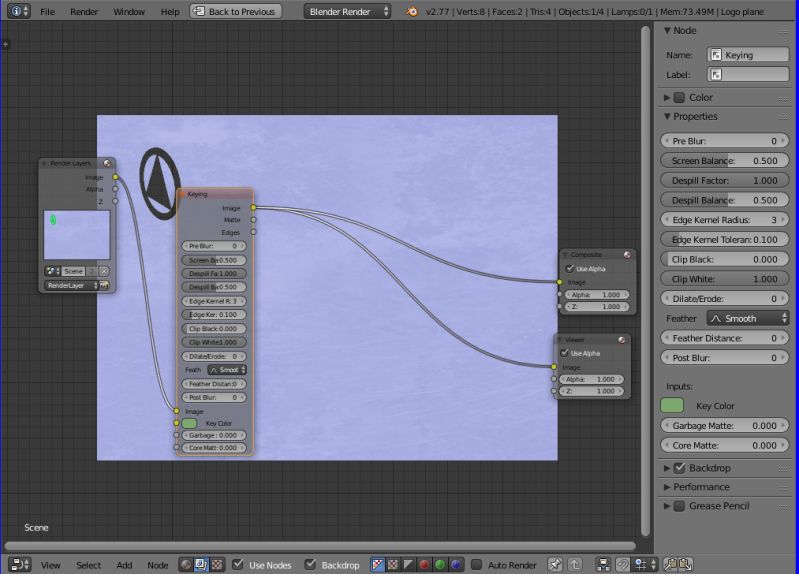Adjust the Clip White slider in sidebar
799x574 pixels.
(x=725, y=279)
